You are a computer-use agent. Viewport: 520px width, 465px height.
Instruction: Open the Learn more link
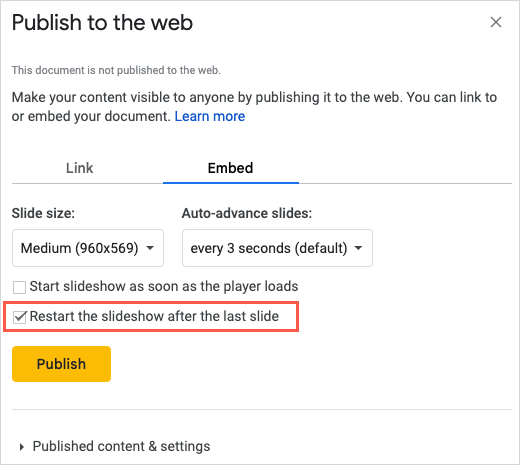click(210, 116)
